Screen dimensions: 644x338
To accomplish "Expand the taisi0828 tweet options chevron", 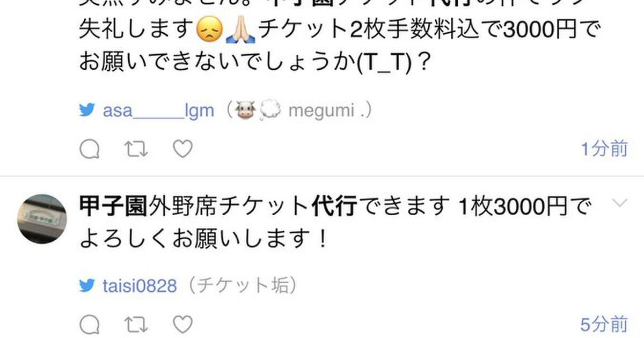I will coord(619,203).
